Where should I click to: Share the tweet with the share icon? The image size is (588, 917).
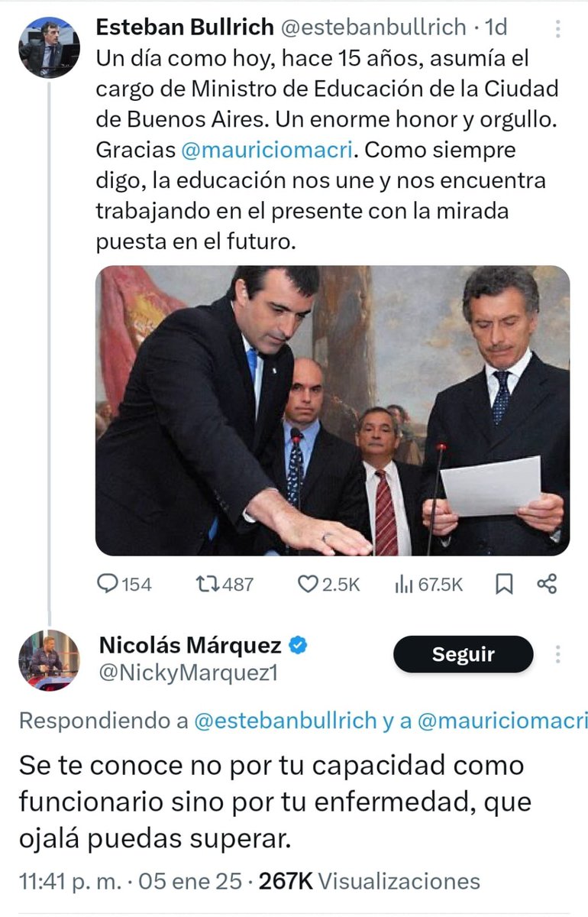547,585
